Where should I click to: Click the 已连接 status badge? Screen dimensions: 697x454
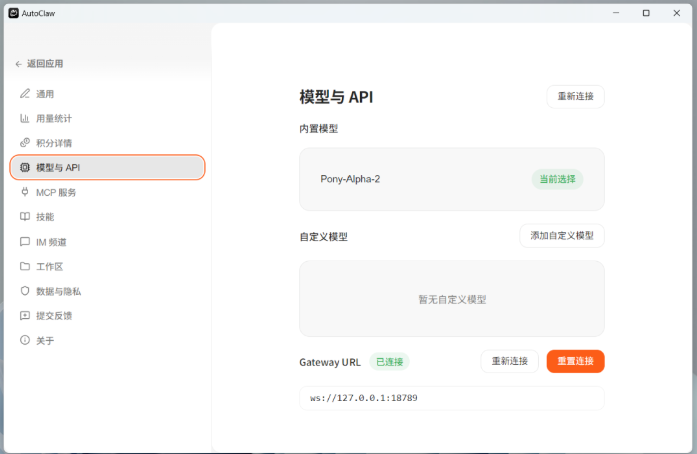389,362
